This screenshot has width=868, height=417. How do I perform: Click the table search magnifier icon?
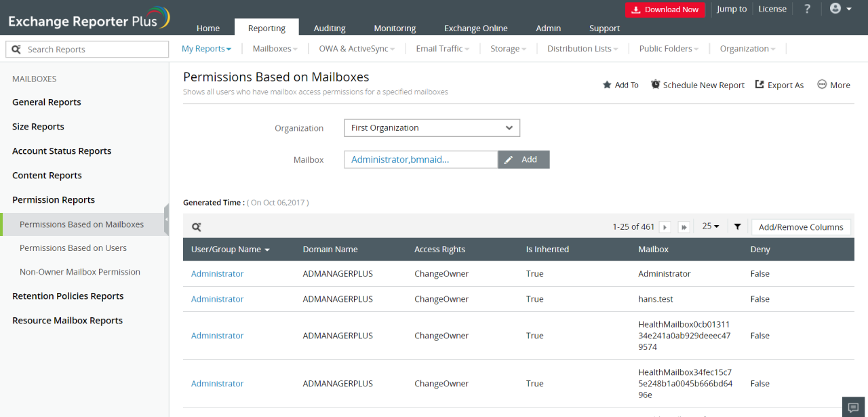tap(196, 227)
